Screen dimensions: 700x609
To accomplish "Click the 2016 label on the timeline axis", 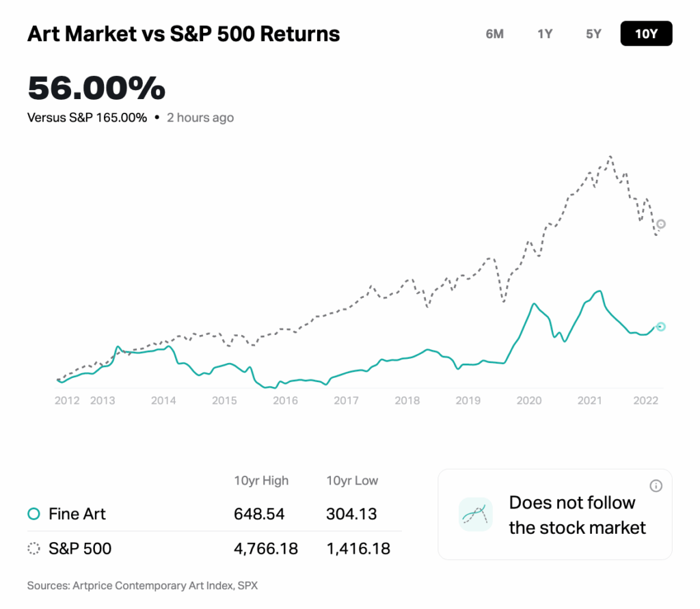I will coord(285,401).
